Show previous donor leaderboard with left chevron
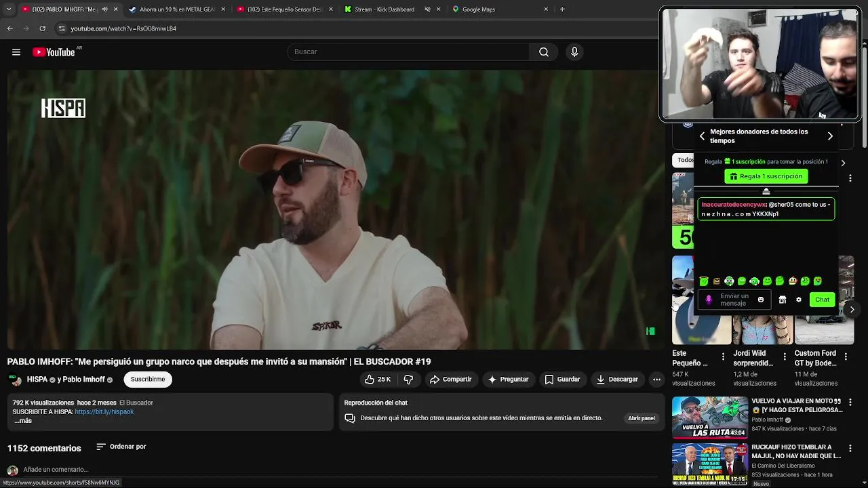 [702, 136]
